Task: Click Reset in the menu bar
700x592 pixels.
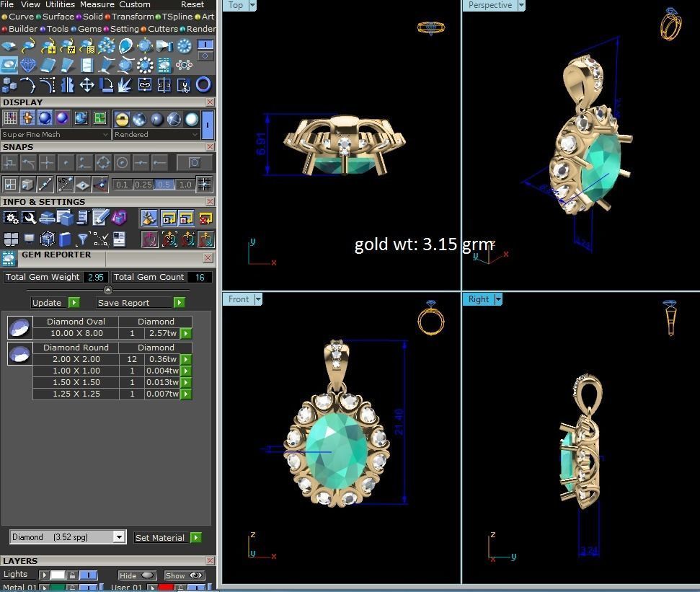Action: [192, 4]
